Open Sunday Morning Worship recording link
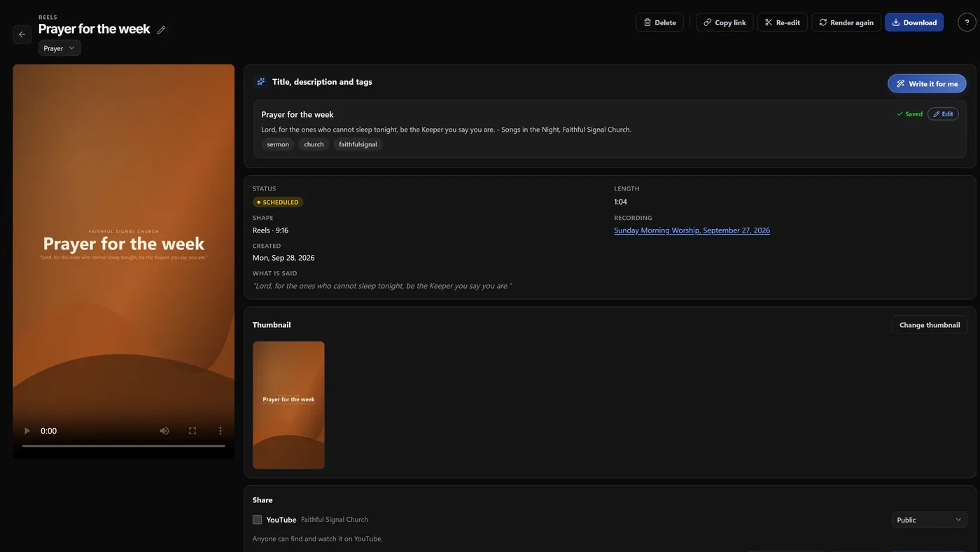The height and width of the screenshot is (552, 980). [692, 230]
